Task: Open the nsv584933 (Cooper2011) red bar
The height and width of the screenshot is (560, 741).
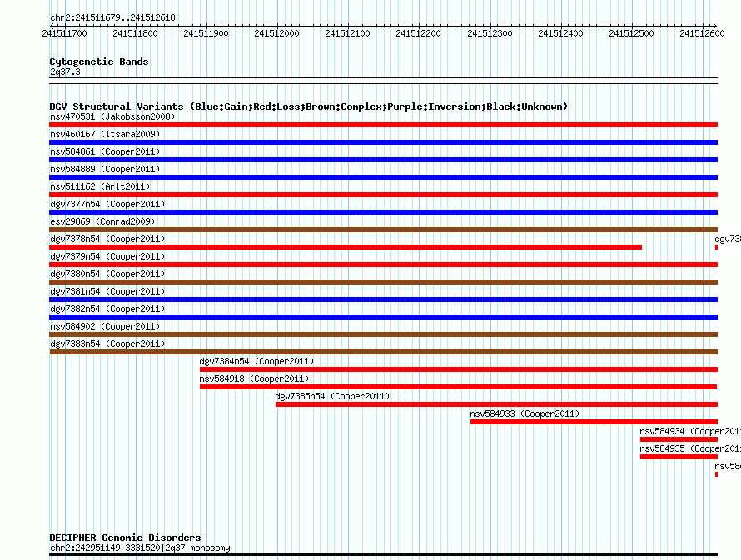Action: tap(594, 422)
